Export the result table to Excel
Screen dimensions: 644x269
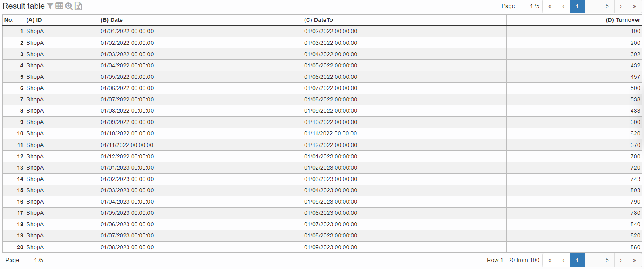[x=78, y=6]
